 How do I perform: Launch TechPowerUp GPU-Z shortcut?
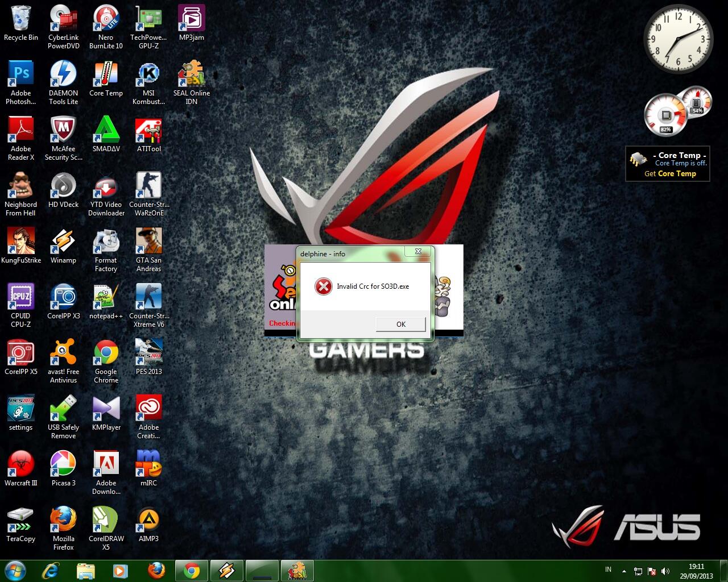click(148, 27)
